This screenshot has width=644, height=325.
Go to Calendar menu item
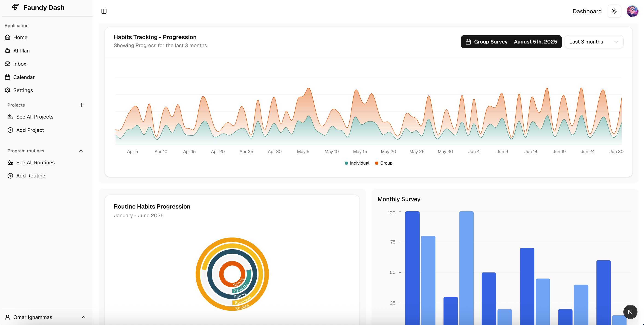(x=46, y=77)
